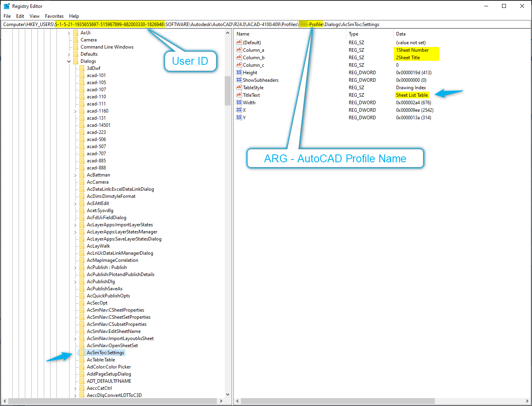This screenshot has height=406, width=532.
Task: Click the DWORD icon next to Height
Action: pyautogui.click(x=239, y=72)
